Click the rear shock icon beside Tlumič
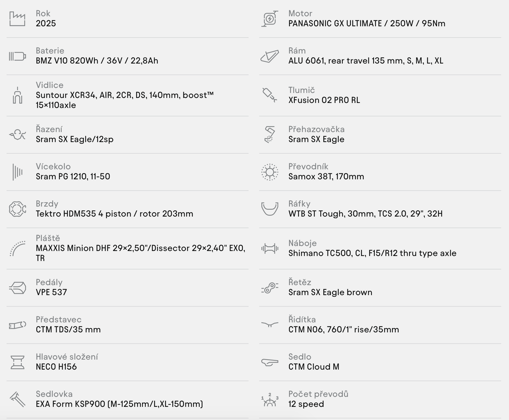This screenshot has height=420, width=509. (x=270, y=95)
